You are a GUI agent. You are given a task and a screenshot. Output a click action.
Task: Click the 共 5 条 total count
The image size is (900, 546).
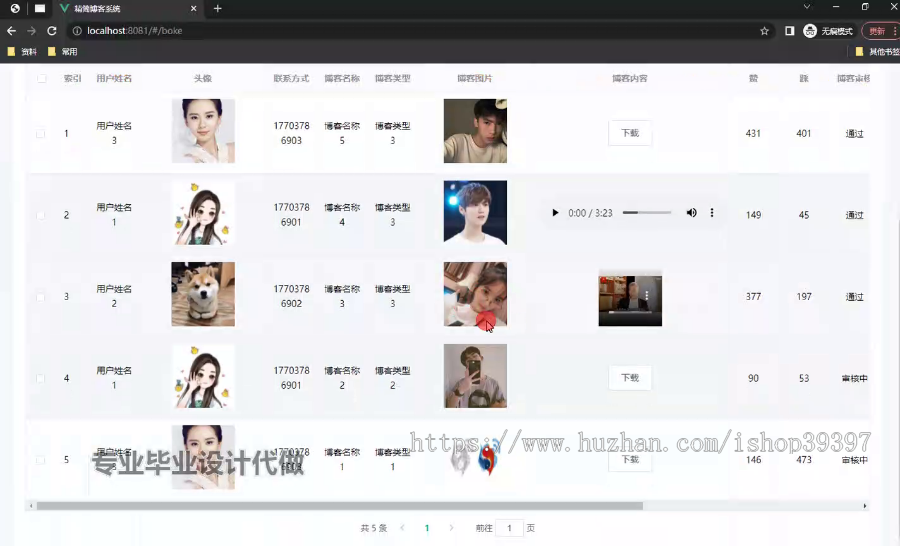click(374, 528)
